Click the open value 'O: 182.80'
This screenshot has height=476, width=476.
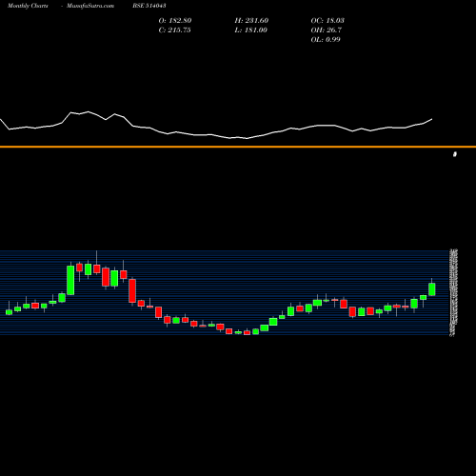click(175, 21)
